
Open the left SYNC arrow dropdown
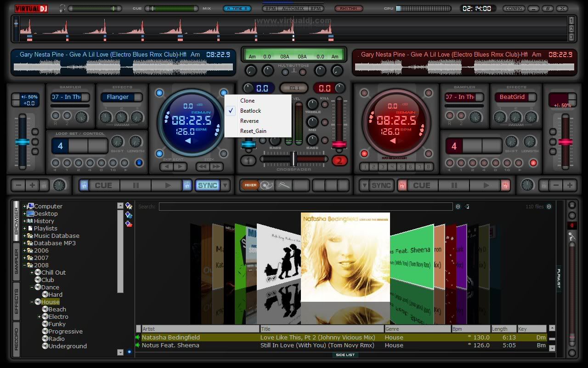pyautogui.click(x=226, y=185)
